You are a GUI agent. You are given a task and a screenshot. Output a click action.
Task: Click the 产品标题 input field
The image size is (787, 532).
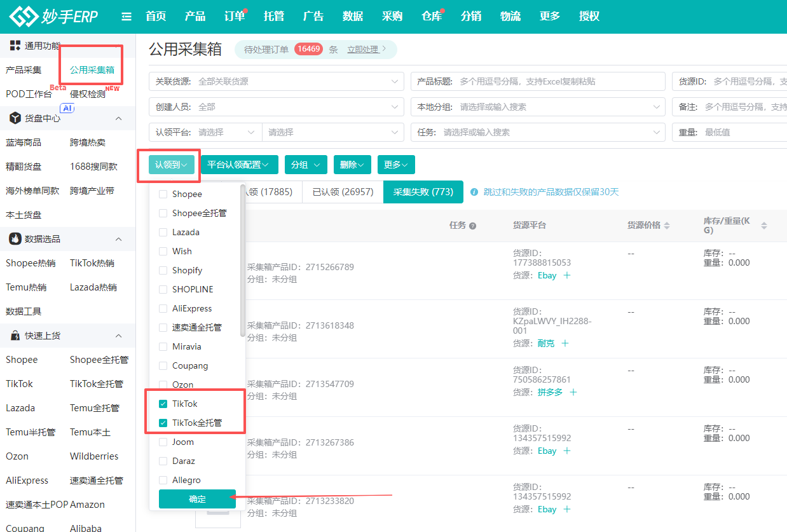coord(538,81)
